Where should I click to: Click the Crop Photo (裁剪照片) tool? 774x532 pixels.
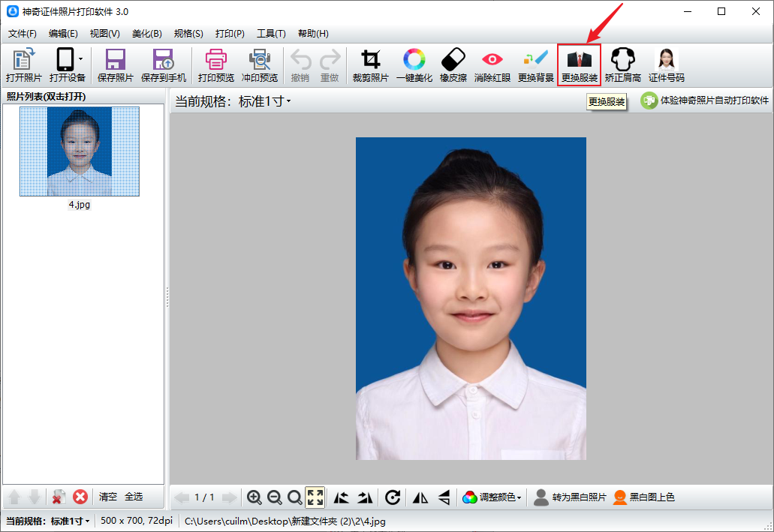[370, 65]
